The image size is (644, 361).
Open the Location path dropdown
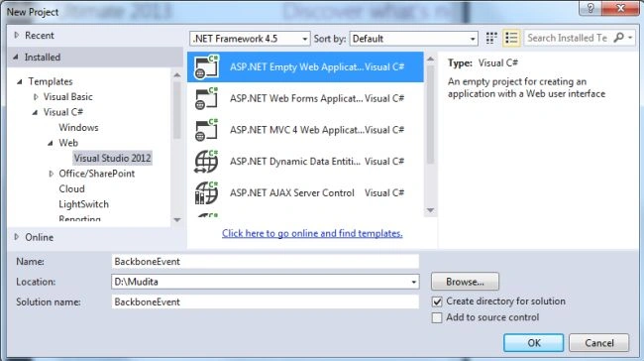413,282
